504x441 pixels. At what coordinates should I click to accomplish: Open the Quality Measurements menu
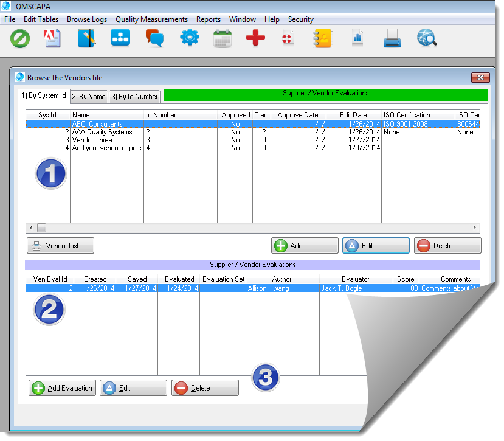tap(151, 19)
